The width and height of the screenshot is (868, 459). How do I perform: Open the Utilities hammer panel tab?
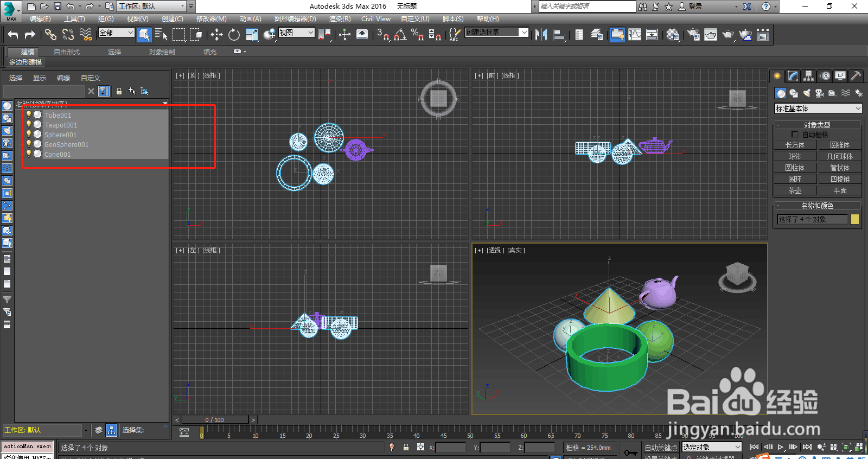pos(856,76)
